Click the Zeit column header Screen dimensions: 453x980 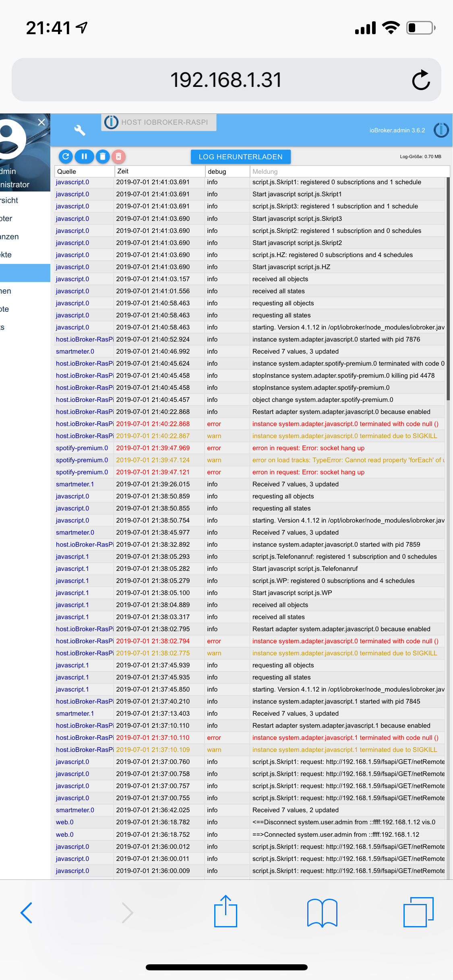coord(160,171)
